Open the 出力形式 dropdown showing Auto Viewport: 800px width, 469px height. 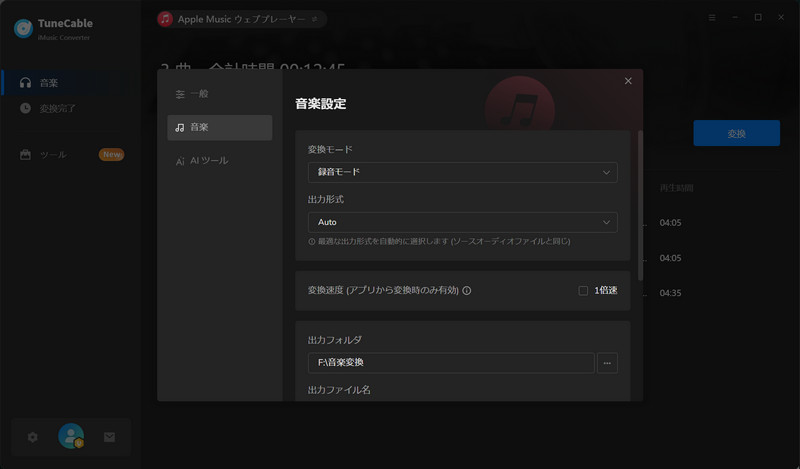[x=462, y=223]
